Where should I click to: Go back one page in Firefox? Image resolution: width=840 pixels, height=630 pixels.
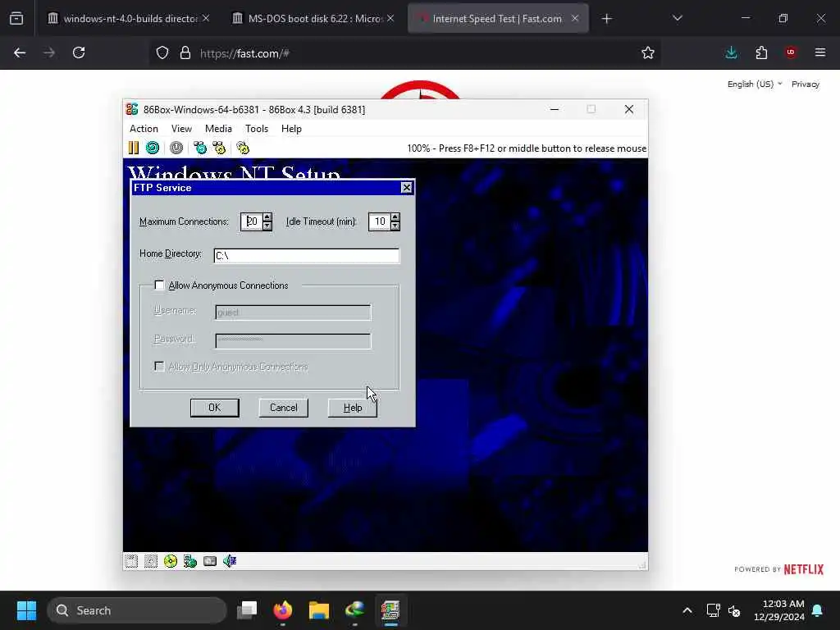coord(20,52)
